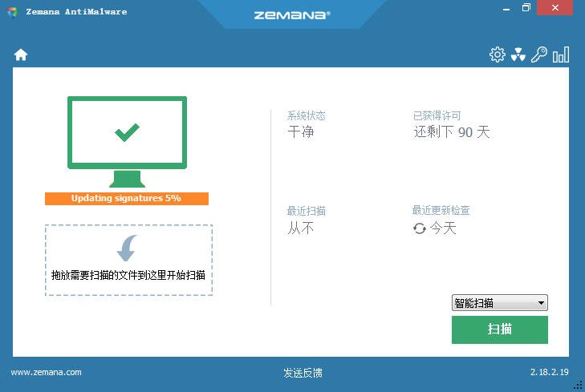Screen dimensions: 585x392
Task: Click the 已获得许可 label
Action: 437,116
